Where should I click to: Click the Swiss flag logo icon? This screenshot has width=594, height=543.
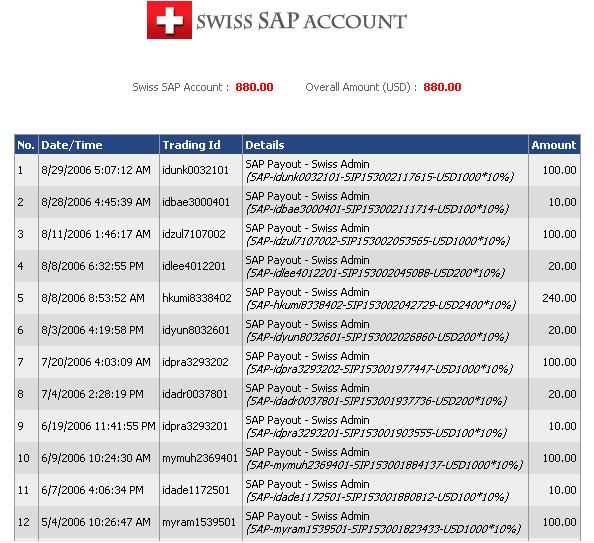(169, 20)
